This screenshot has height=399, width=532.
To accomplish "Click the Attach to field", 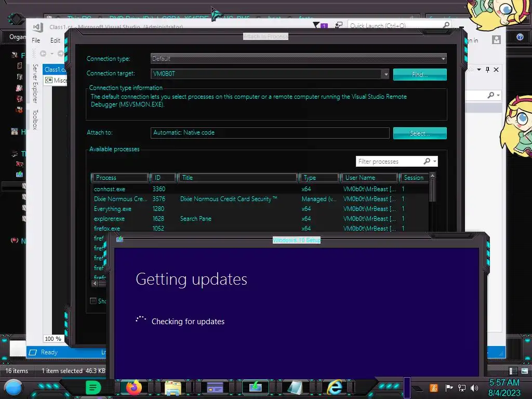I will (x=270, y=132).
